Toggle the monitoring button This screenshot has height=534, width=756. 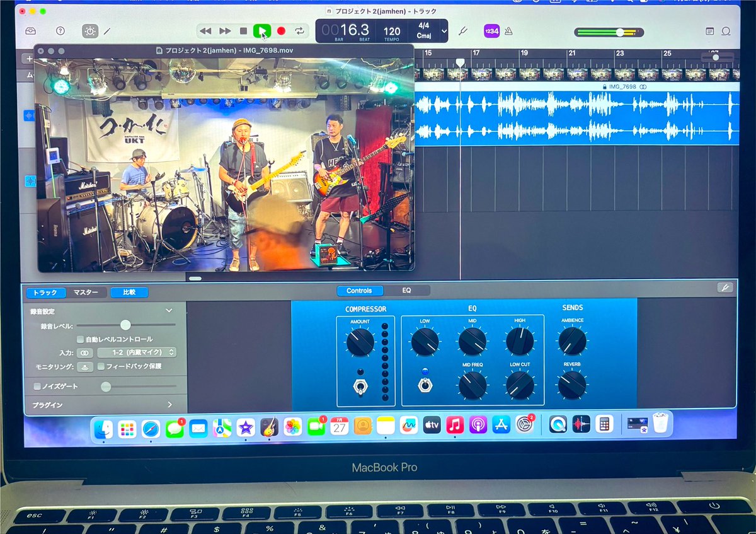click(84, 366)
